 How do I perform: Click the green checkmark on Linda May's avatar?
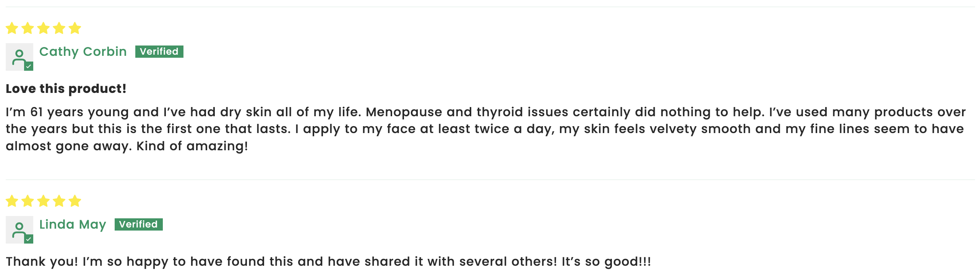pos(29,239)
